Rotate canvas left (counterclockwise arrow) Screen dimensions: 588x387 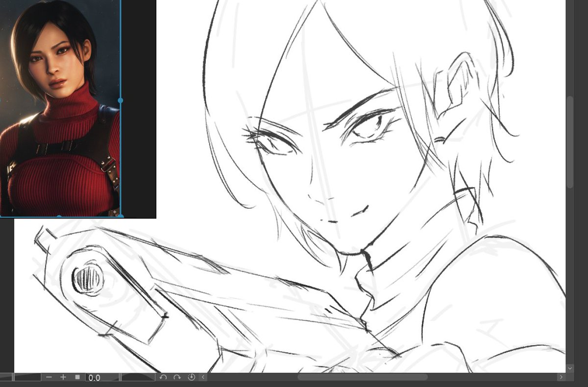[x=163, y=377]
